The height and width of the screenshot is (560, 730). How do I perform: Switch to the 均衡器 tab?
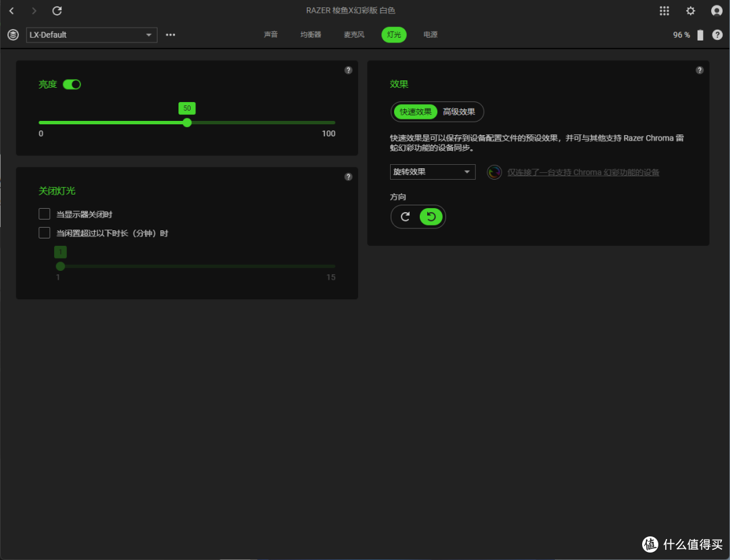(x=310, y=35)
